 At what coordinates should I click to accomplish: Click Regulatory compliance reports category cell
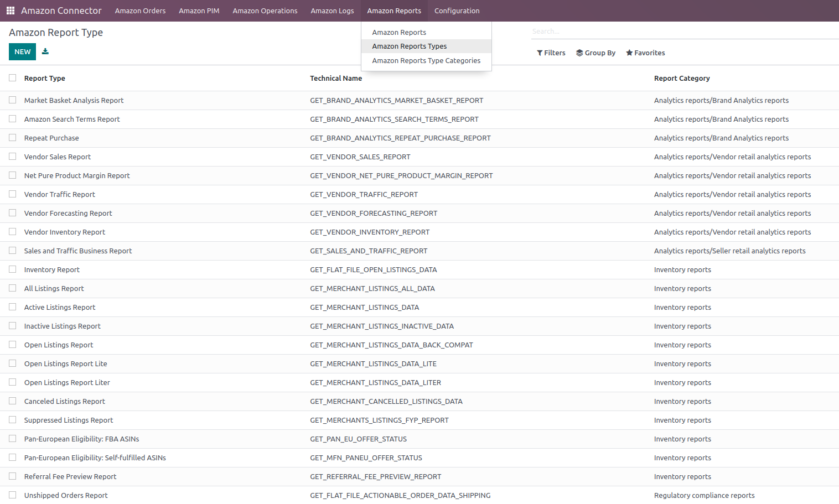pos(705,496)
